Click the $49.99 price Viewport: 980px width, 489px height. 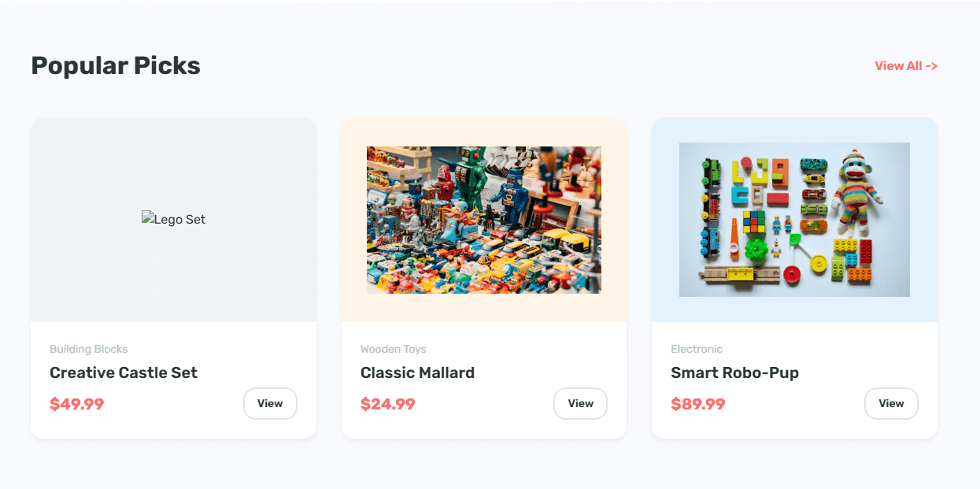76,404
